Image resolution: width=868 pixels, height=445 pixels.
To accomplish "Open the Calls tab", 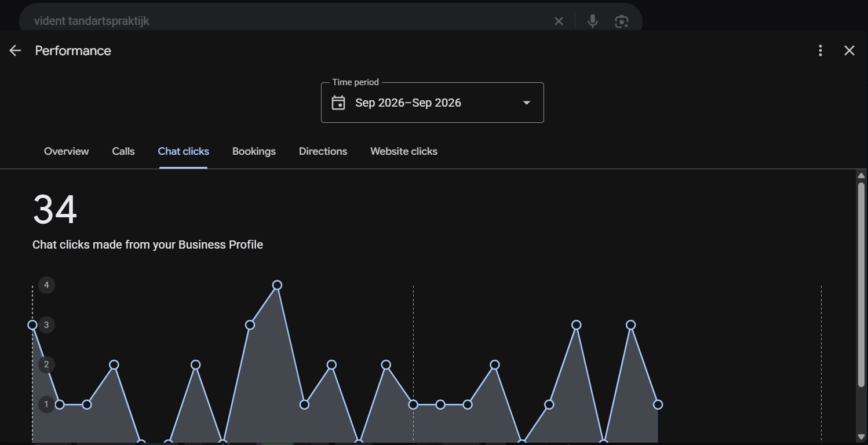I will 123,151.
